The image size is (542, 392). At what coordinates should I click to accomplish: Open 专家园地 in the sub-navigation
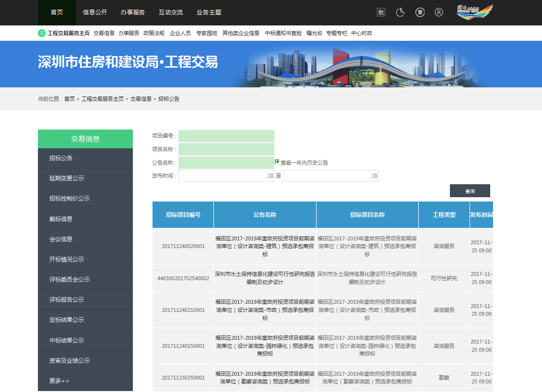(x=207, y=33)
